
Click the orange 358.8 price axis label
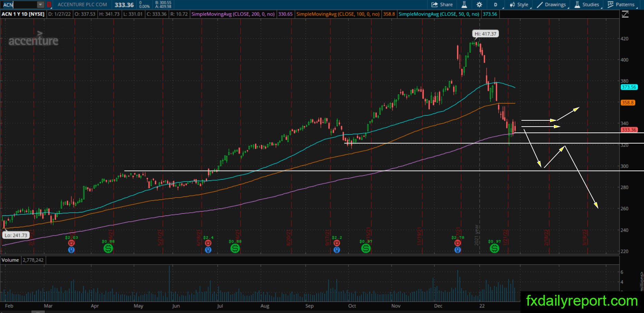[628, 103]
